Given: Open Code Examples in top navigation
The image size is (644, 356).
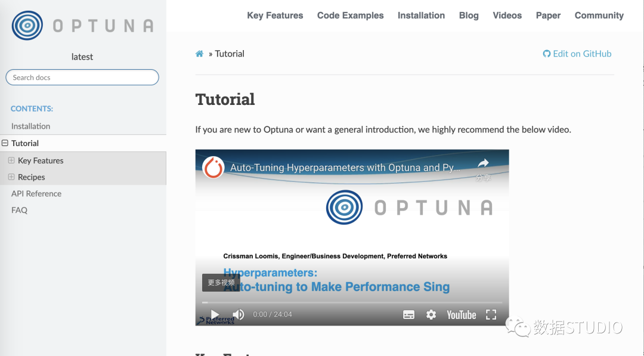Looking at the screenshot, I should click(x=351, y=16).
